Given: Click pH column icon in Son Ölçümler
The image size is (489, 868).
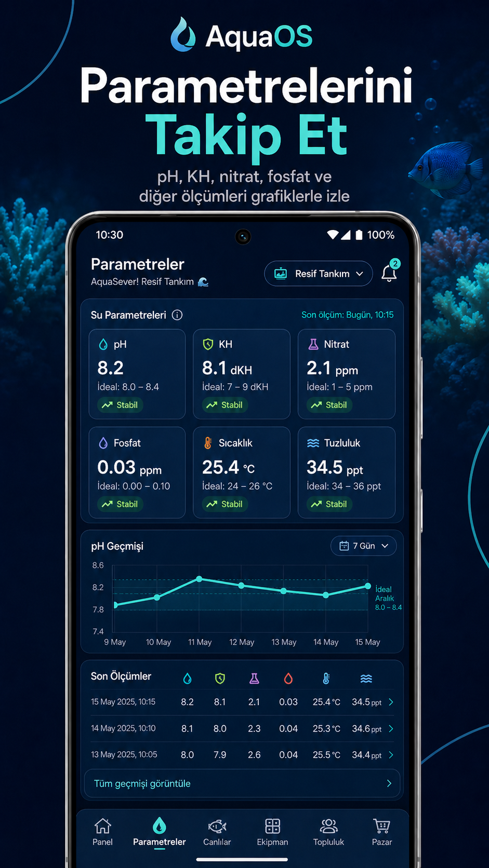Looking at the screenshot, I should click(x=188, y=679).
